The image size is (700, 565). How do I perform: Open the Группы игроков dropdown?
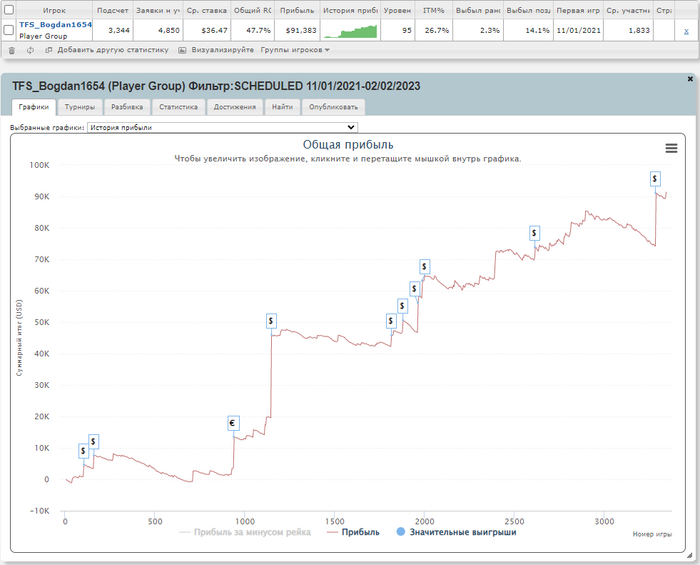click(x=295, y=50)
